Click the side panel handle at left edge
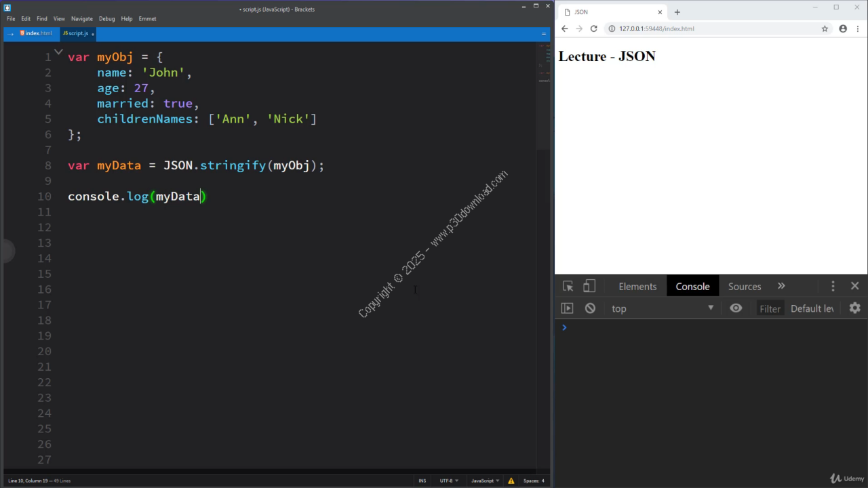This screenshot has width=868, height=488. tap(7, 251)
